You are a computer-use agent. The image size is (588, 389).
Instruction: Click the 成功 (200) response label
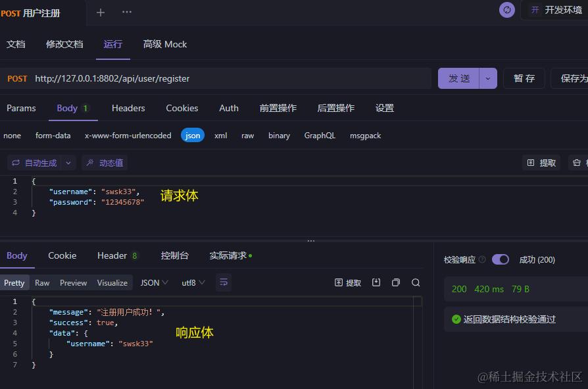click(x=537, y=259)
